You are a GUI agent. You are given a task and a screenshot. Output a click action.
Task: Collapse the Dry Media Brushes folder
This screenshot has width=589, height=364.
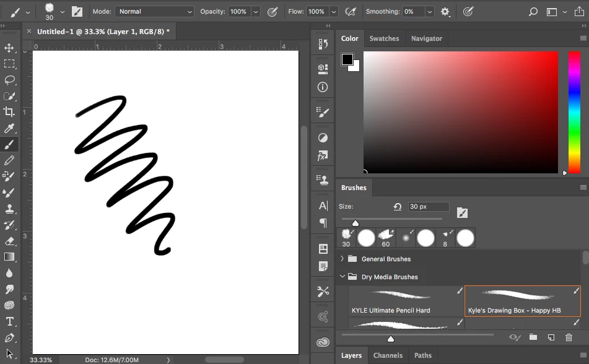(x=342, y=277)
